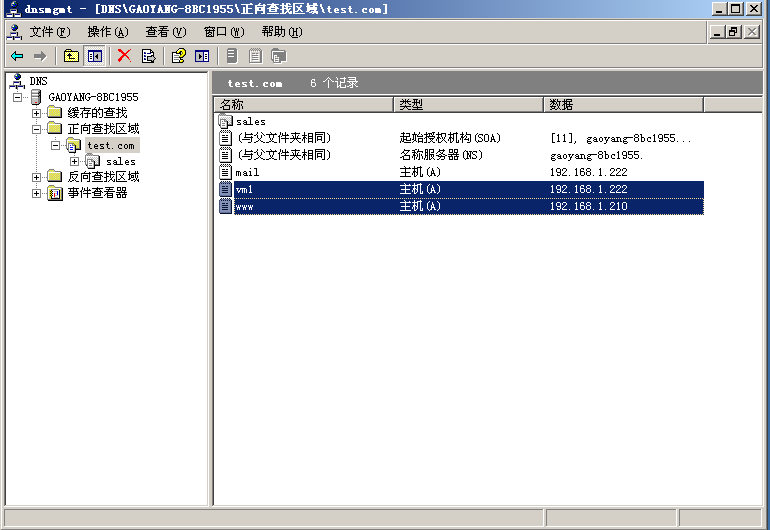Select the vm1 host record name
The height and width of the screenshot is (530, 770).
[x=244, y=190]
